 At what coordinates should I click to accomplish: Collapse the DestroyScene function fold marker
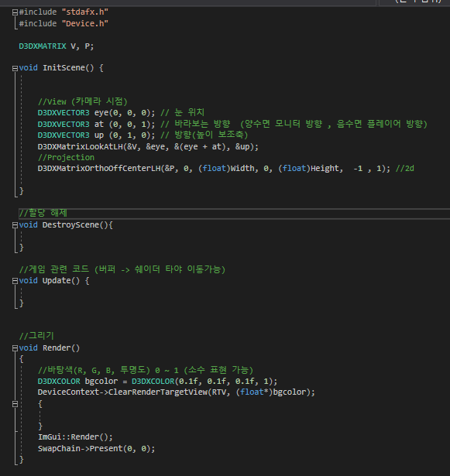click(15, 225)
